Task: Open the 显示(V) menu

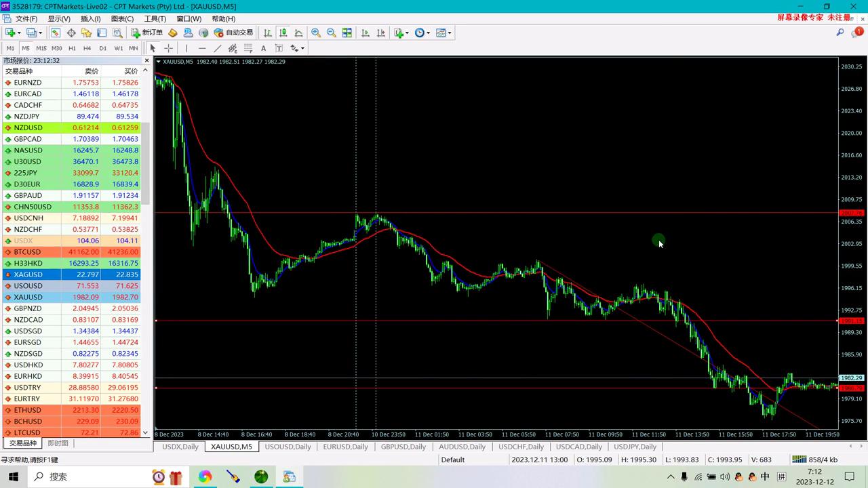Action: coord(59,18)
